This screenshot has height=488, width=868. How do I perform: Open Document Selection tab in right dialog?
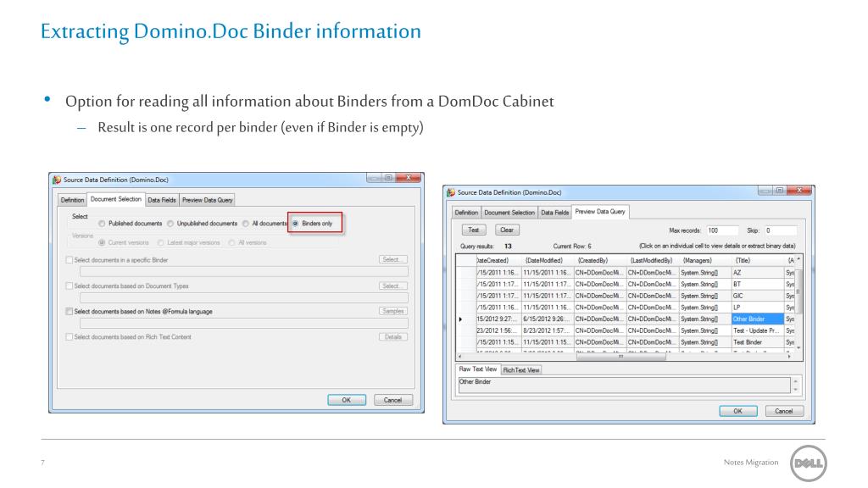(509, 213)
